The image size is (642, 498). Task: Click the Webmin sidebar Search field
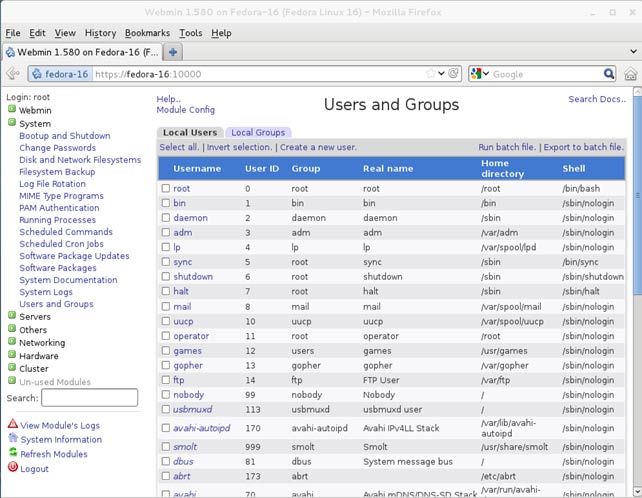click(90, 398)
